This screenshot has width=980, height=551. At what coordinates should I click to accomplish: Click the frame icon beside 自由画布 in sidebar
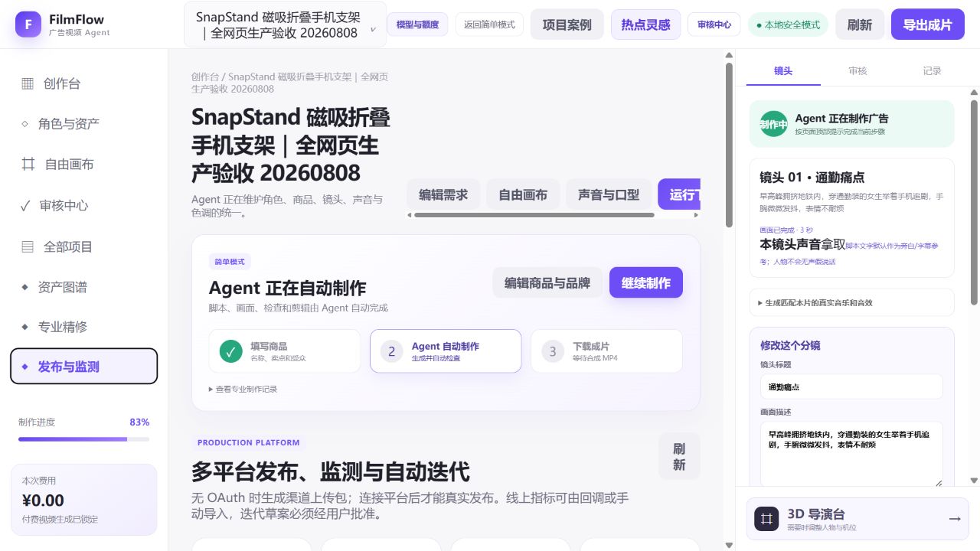pos(28,164)
